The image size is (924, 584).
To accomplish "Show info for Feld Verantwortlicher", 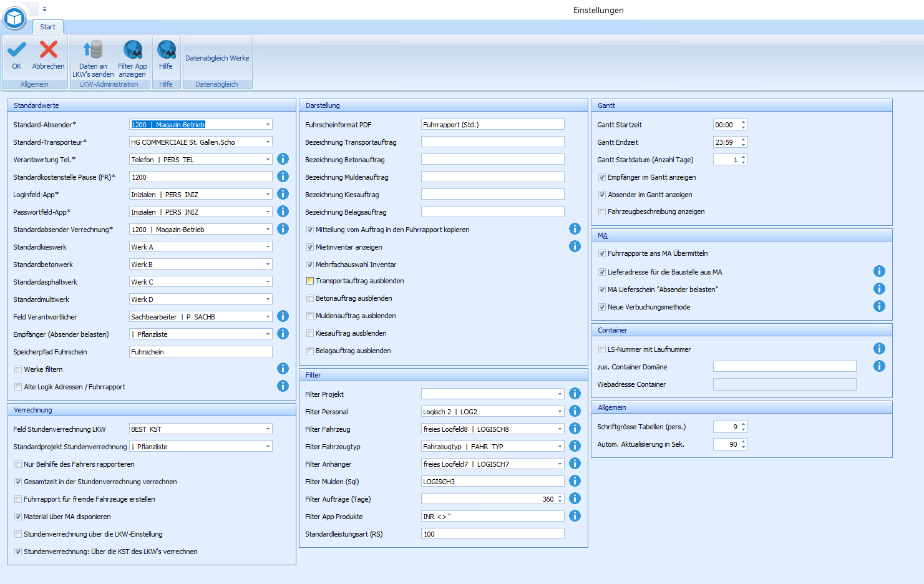I will click(x=283, y=316).
